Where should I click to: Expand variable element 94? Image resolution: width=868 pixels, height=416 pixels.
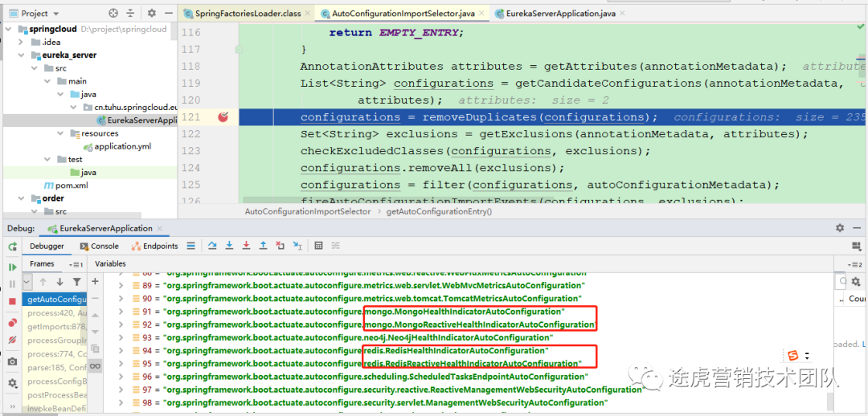121,351
